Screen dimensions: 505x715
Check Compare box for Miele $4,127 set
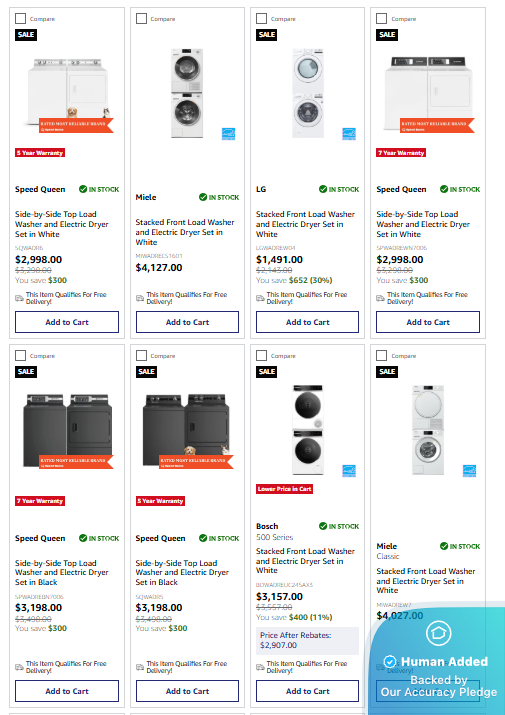(141, 18)
